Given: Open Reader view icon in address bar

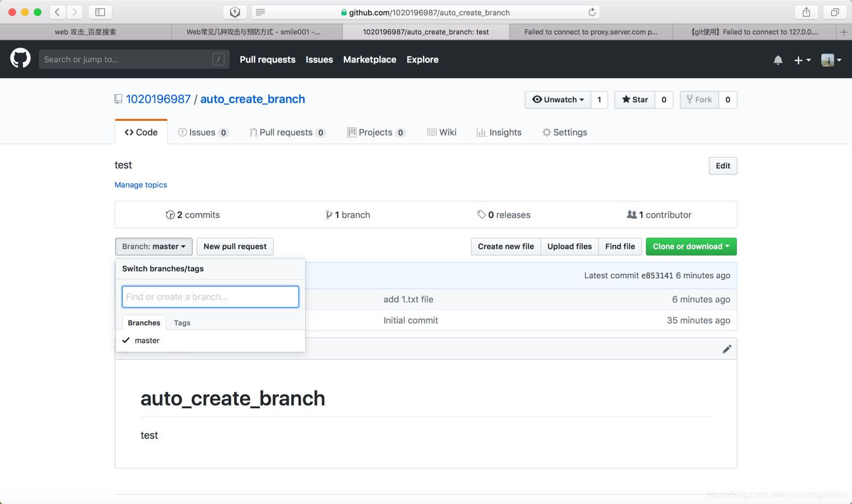Looking at the screenshot, I should click(x=260, y=12).
